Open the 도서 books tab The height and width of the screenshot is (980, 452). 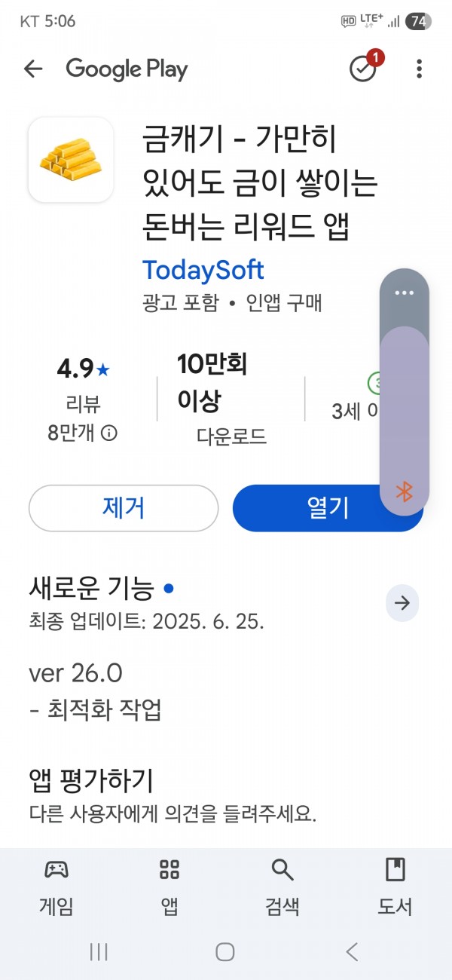tap(395, 887)
